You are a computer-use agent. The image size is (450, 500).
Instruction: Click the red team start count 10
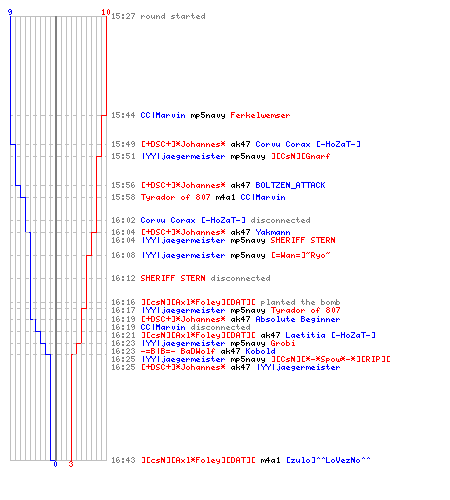(106, 12)
